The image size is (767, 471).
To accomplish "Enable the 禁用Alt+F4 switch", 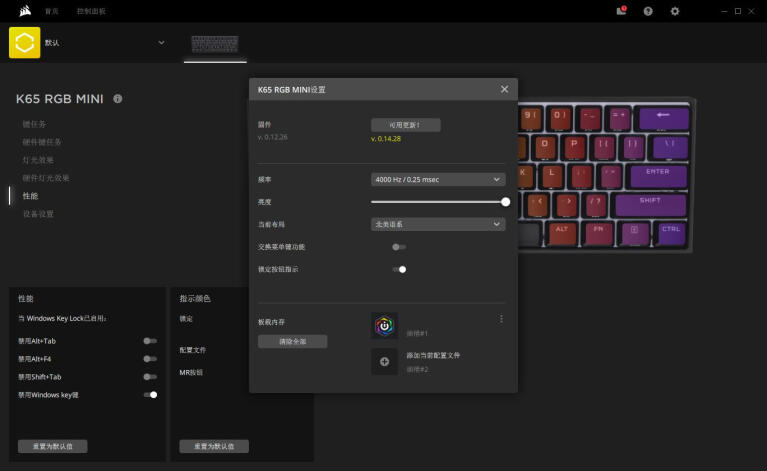I will coord(150,359).
